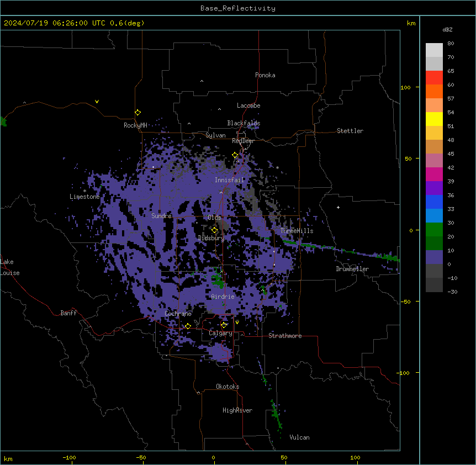Click the Cochrane town label
Image resolution: width=476 pixels, height=465 pixels.
click(178, 314)
